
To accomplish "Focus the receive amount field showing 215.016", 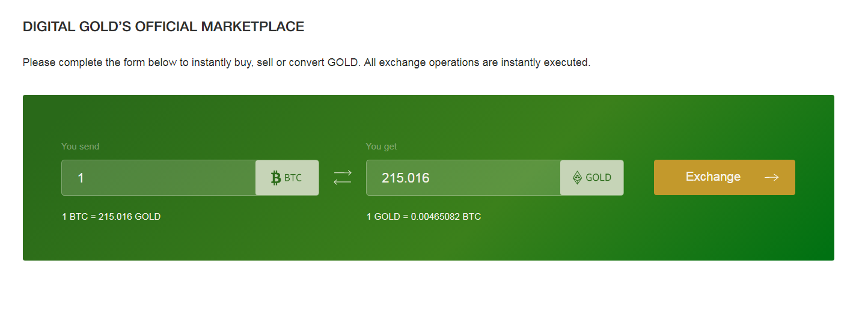I will coord(463,178).
